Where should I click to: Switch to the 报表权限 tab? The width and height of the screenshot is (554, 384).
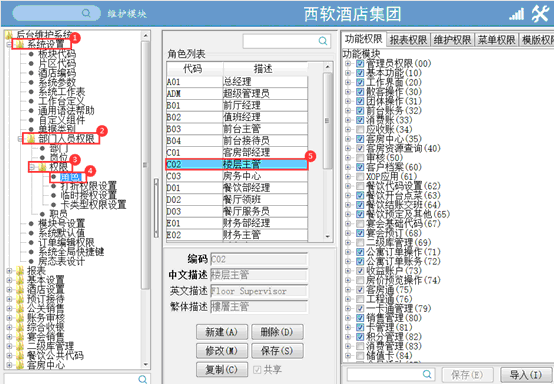(408, 40)
